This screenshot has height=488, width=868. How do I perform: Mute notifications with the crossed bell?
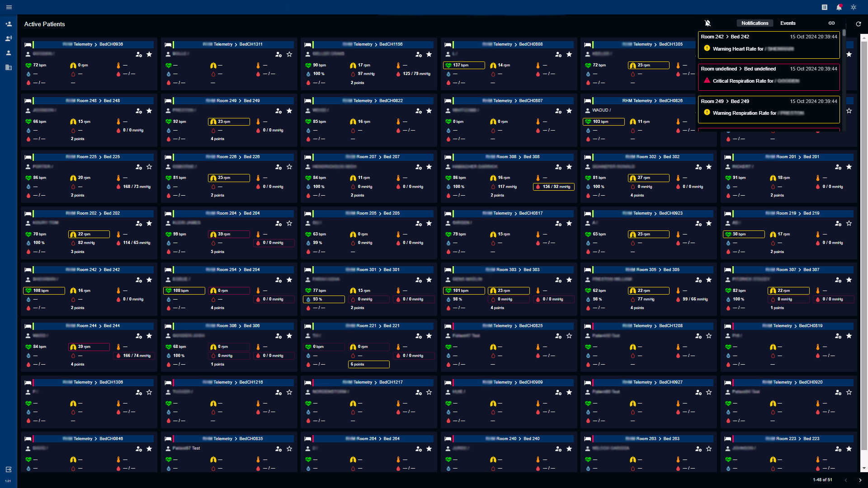(708, 23)
